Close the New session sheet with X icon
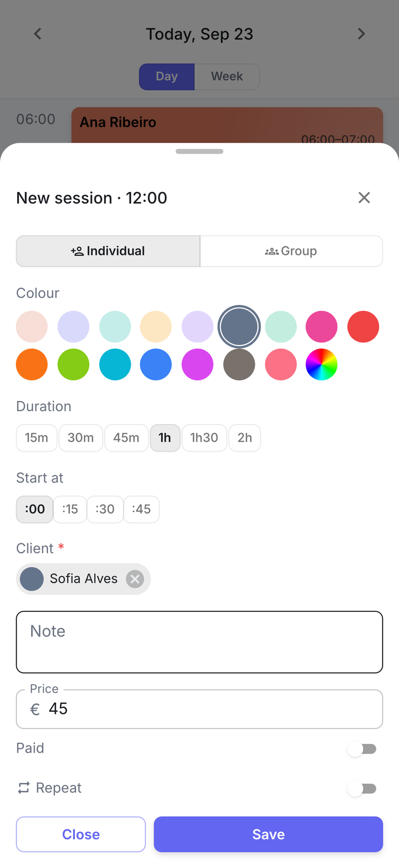The height and width of the screenshot is (868, 399). pyautogui.click(x=364, y=198)
